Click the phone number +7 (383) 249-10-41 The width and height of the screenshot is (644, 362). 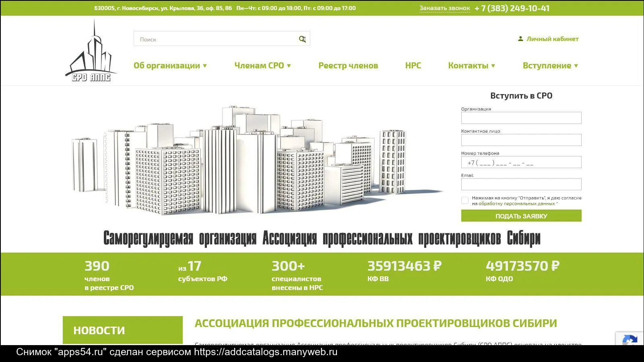point(512,8)
